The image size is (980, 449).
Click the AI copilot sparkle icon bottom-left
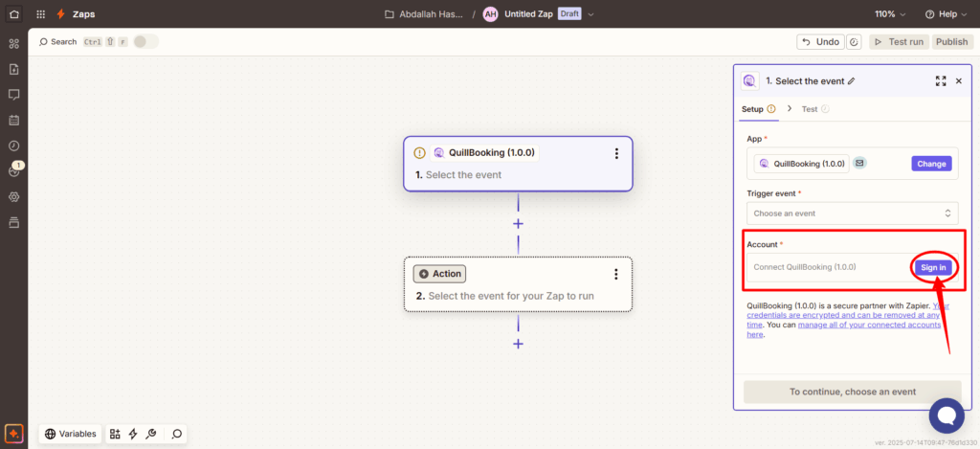point(13,434)
